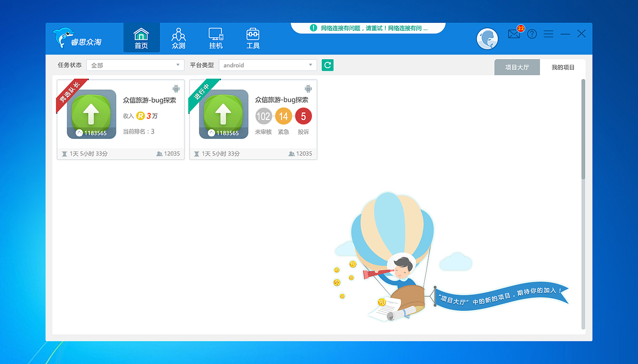Open the 挂机 tab
Viewport: 638px width, 364px height.
216,38
